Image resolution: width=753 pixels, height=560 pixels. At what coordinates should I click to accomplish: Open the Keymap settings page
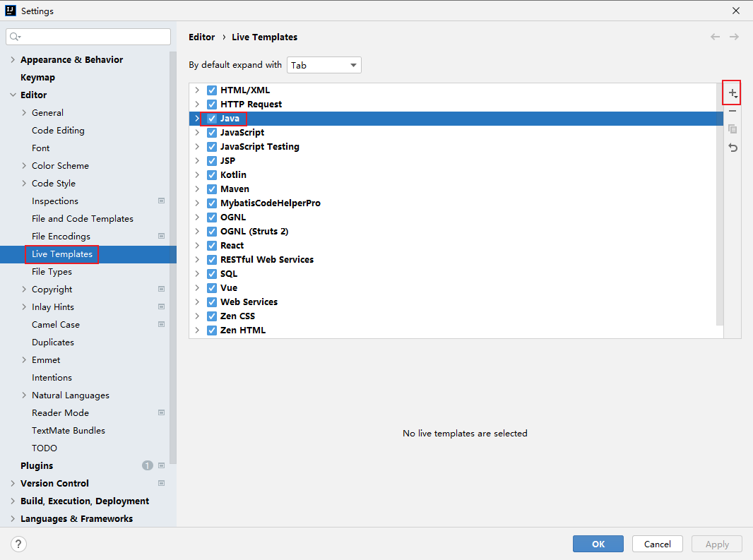[37, 77]
